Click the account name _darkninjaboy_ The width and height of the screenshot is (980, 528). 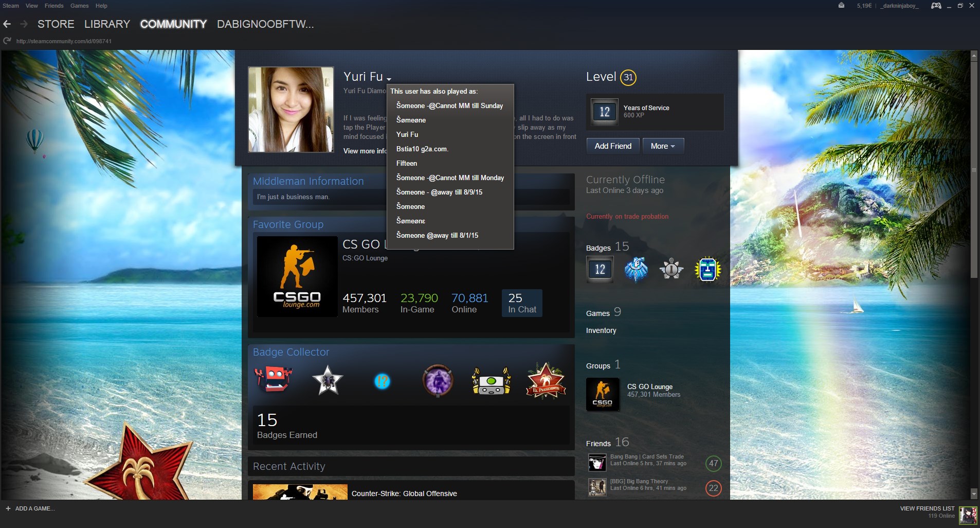click(x=899, y=6)
